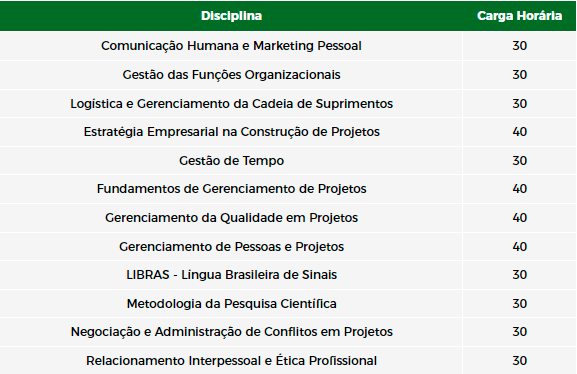The image size is (577, 374).
Task: Click the 30 hours for Gestão de Tempo
Action: [x=520, y=160]
